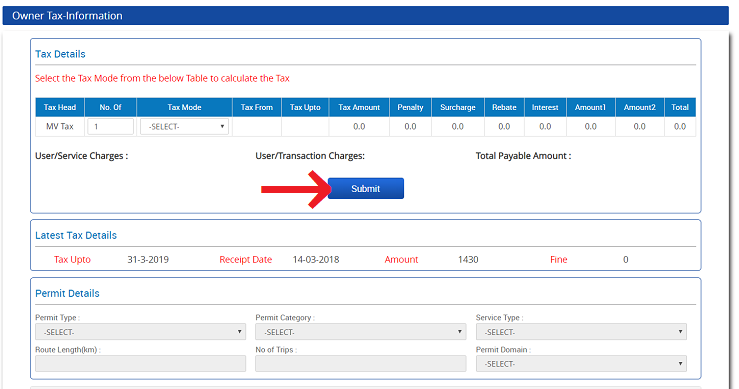Click the blue Submit button
739x389 pixels.
[366, 189]
